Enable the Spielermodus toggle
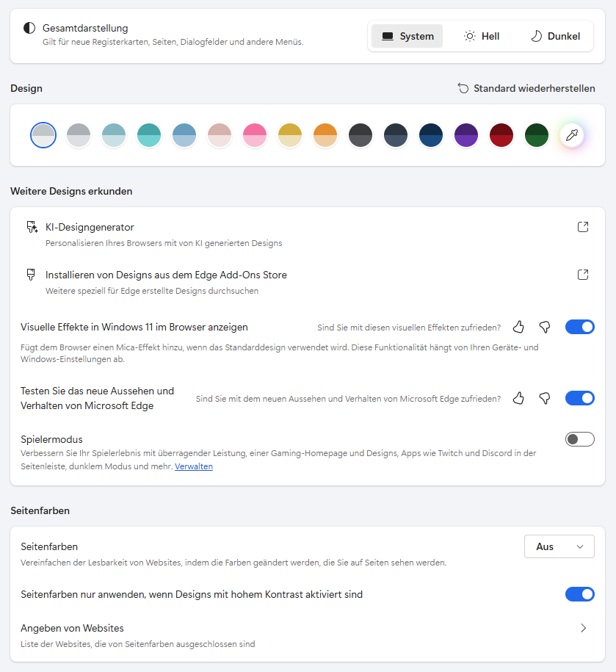This screenshot has height=672, width=616. click(x=579, y=439)
